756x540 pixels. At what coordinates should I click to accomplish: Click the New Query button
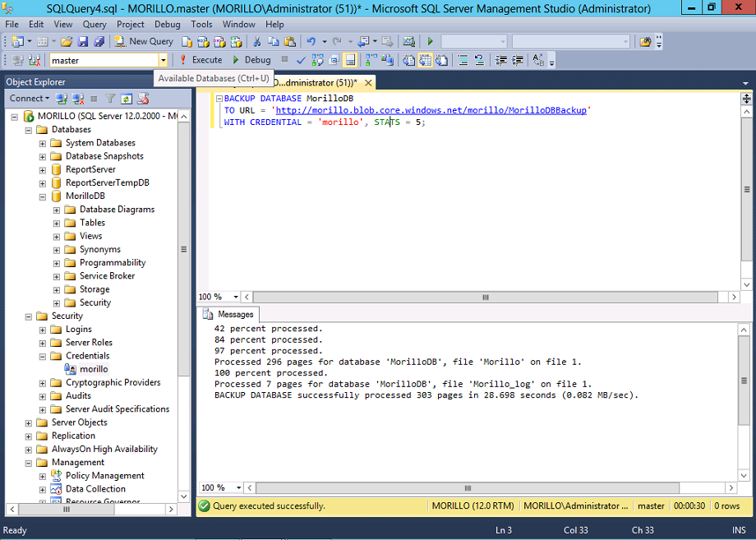click(x=144, y=42)
